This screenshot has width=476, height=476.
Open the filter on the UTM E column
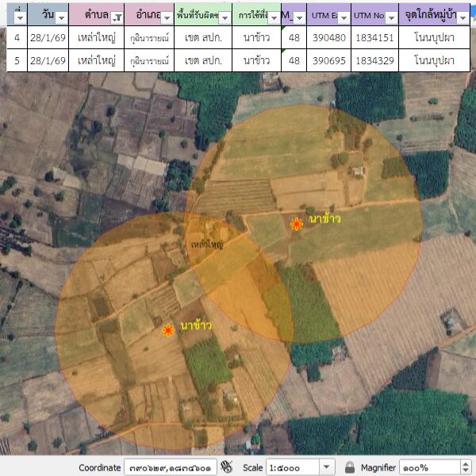pos(342,17)
